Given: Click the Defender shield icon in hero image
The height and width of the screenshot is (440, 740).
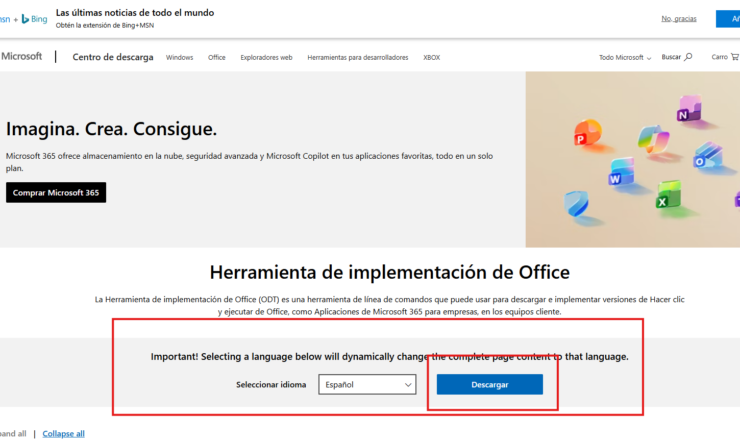Looking at the screenshot, I should pyautogui.click(x=576, y=203).
